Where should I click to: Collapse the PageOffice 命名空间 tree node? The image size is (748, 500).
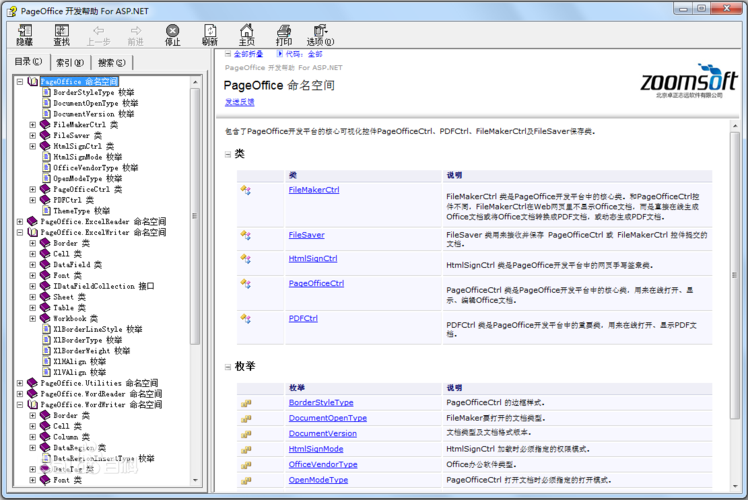point(20,82)
